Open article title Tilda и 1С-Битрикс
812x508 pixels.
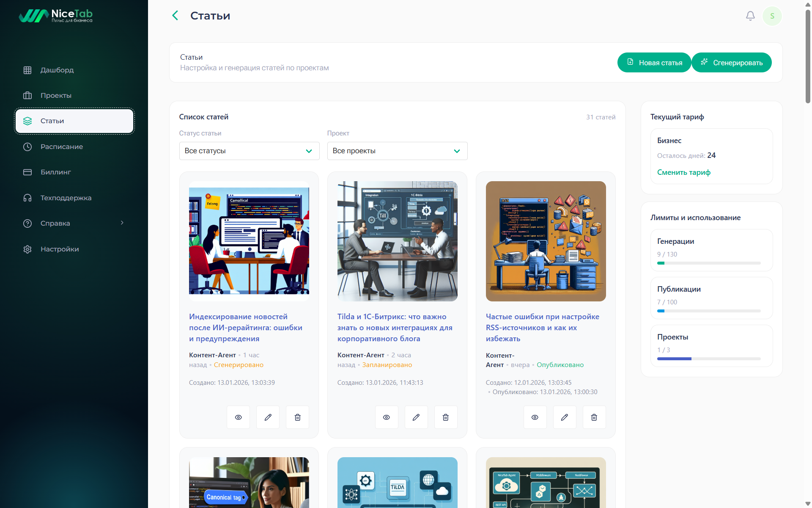coord(395,328)
